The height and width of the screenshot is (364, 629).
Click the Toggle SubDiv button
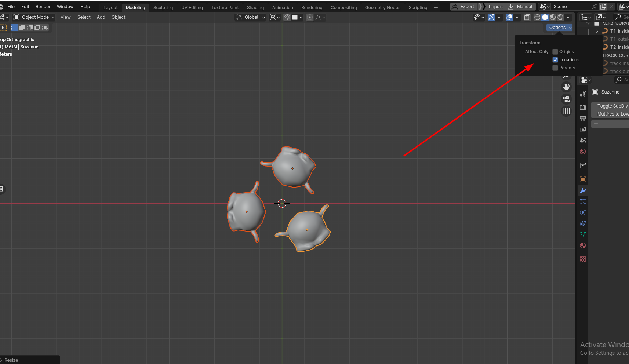(x=610, y=106)
